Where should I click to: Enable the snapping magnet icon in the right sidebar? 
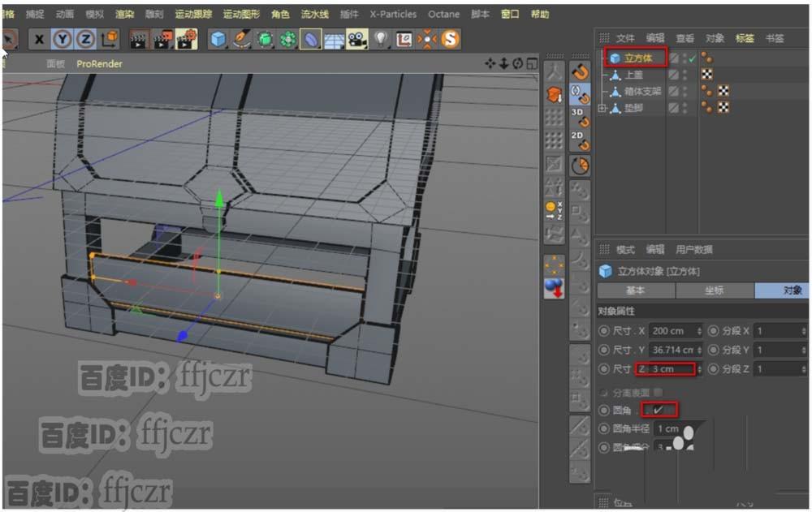coord(579,71)
